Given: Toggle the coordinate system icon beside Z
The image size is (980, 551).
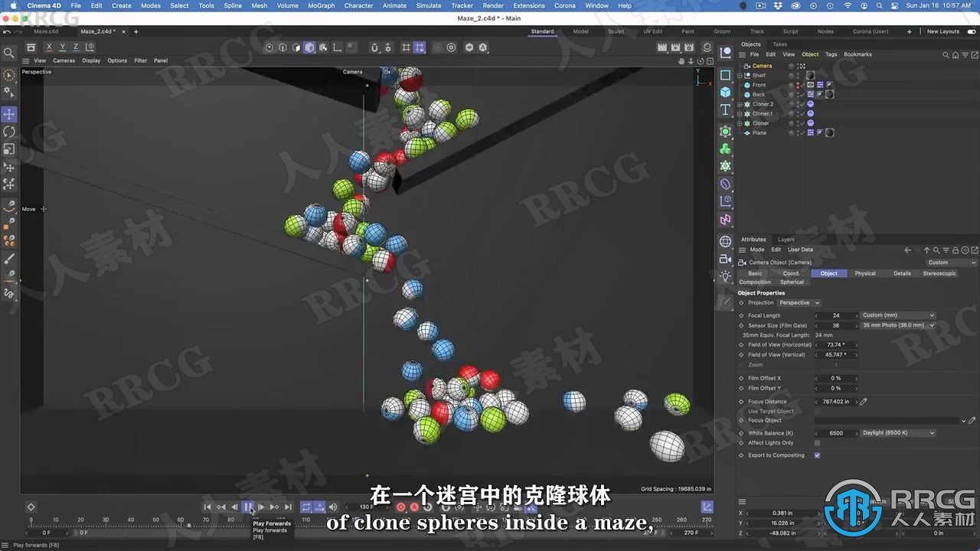Looking at the screenshot, I should pyautogui.click(x=89, y=47).
